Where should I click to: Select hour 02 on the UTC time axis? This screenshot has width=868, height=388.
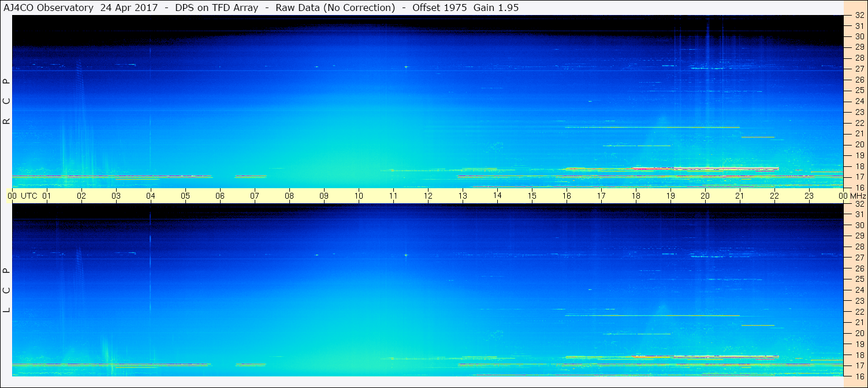pyautogui.click(x=81, y=196)
